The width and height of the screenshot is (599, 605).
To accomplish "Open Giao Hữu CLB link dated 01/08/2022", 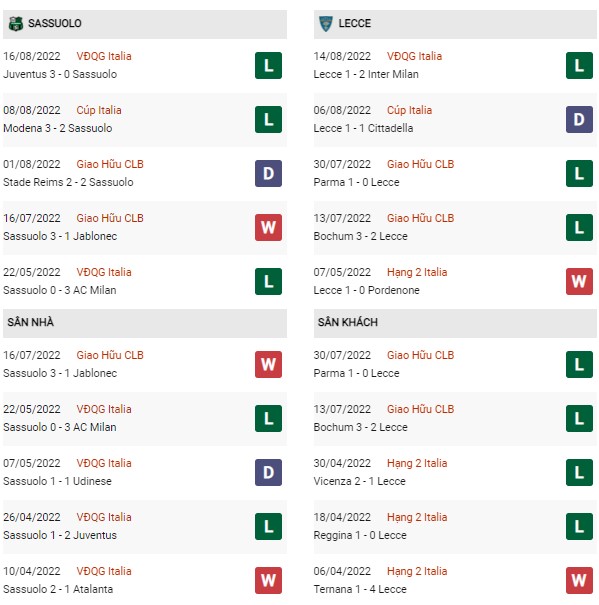I will point(110,164).
